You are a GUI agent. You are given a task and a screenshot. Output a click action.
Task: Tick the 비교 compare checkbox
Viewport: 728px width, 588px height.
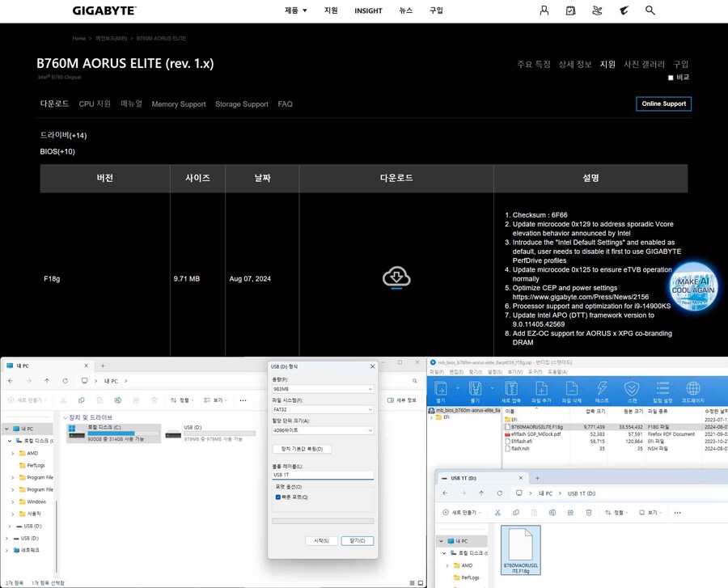pyautogui.click(x=671, y=78)
